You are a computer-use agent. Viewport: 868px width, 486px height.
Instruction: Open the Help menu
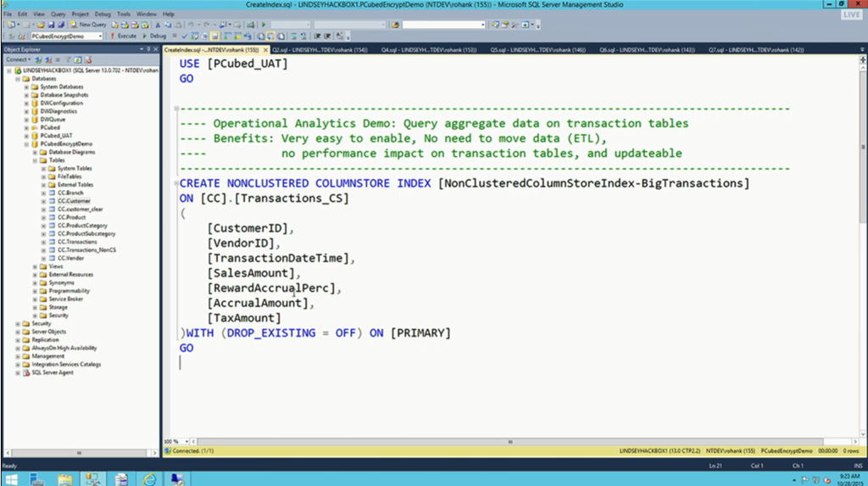(169, 14)
